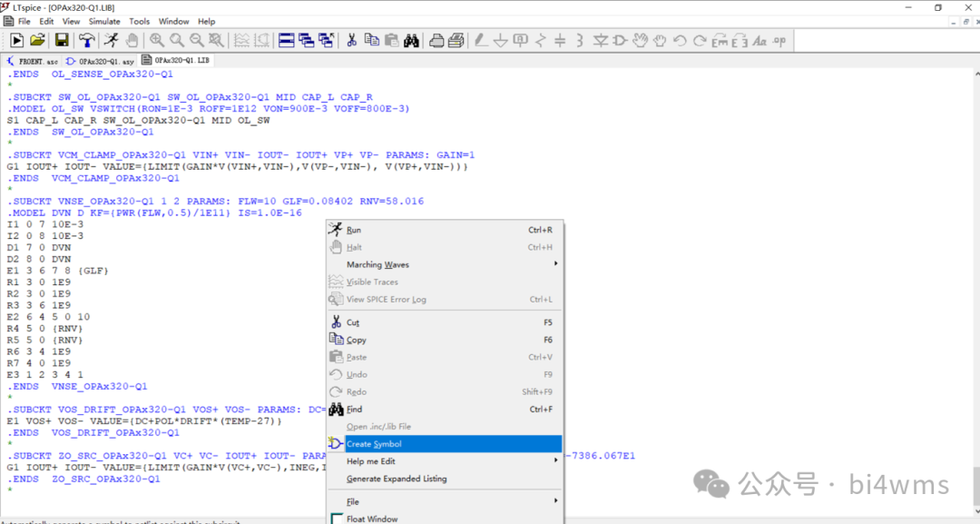Viewport: 980px width, 524px height.
Task: Open the Simulate menu
Action: (104, 21)
